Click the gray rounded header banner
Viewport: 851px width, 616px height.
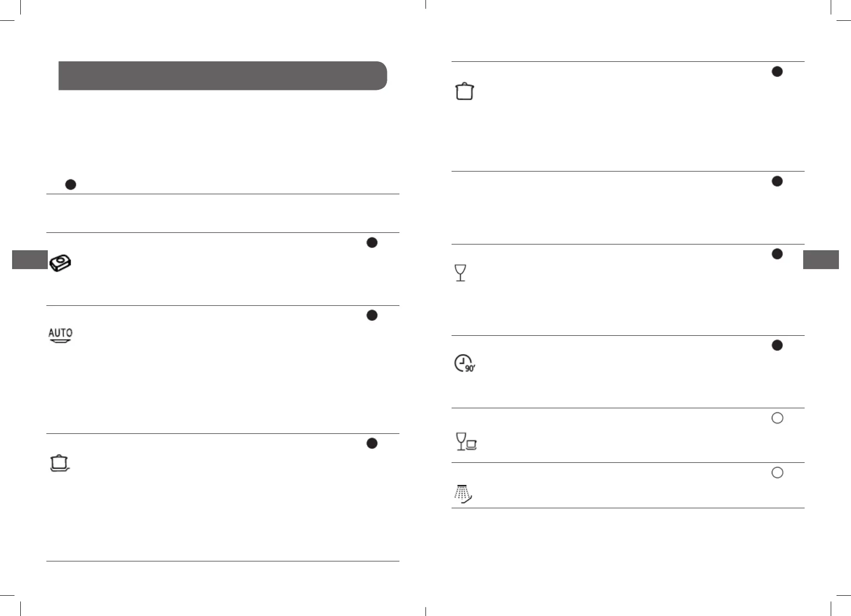(223, 76)
